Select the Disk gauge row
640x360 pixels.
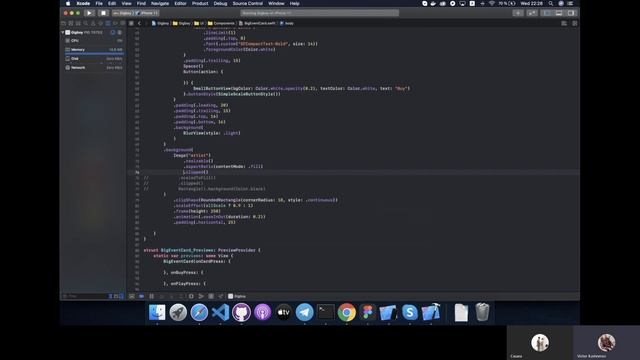(x=93, y=59)
